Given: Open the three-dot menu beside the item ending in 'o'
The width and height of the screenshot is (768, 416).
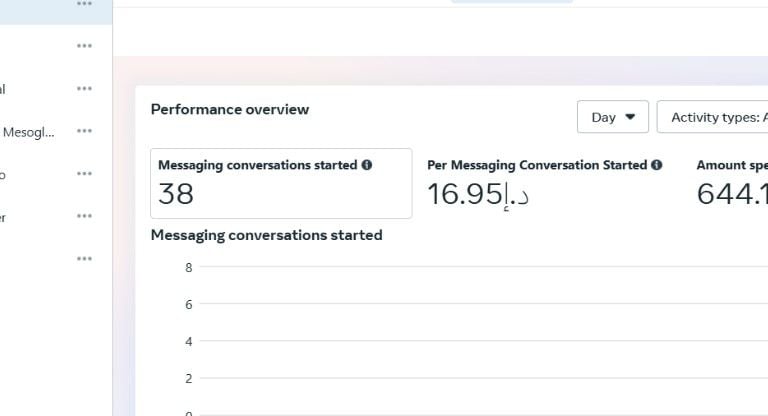Looking at the screenshot, I should (84, 174).
